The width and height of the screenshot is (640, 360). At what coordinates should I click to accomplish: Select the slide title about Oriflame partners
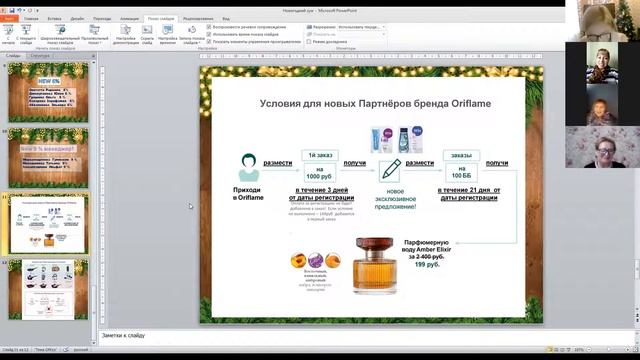pyautogui.click(x=375, y=104)
